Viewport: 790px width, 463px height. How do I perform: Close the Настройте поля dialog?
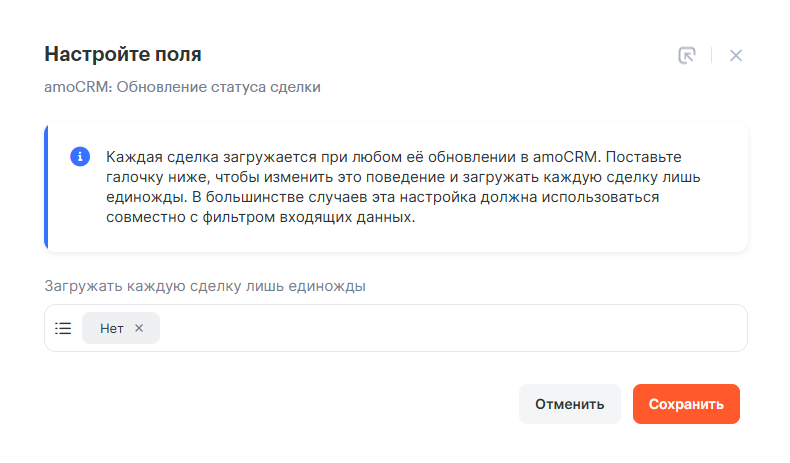pos(736,56)
